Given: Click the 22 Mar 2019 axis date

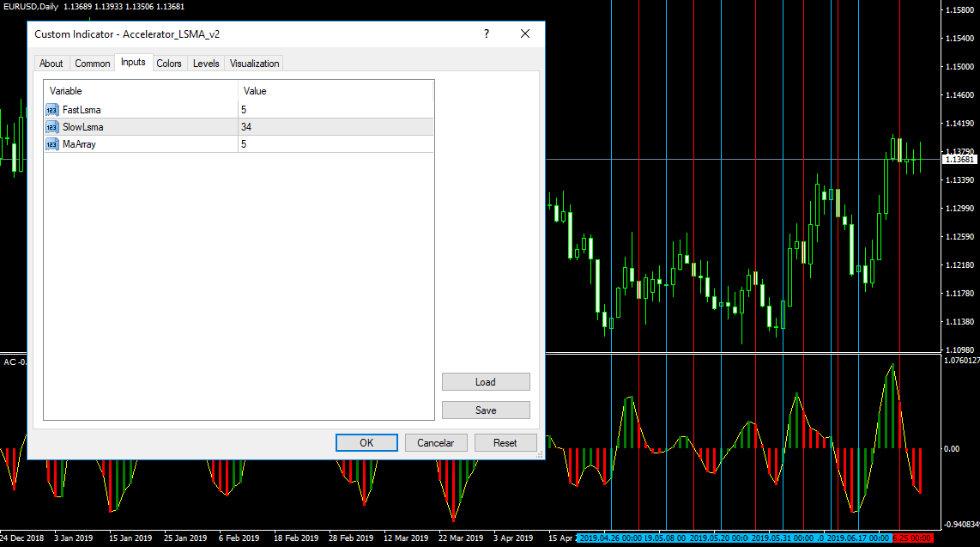Looking at the screenshot, I should coord(461,538).
